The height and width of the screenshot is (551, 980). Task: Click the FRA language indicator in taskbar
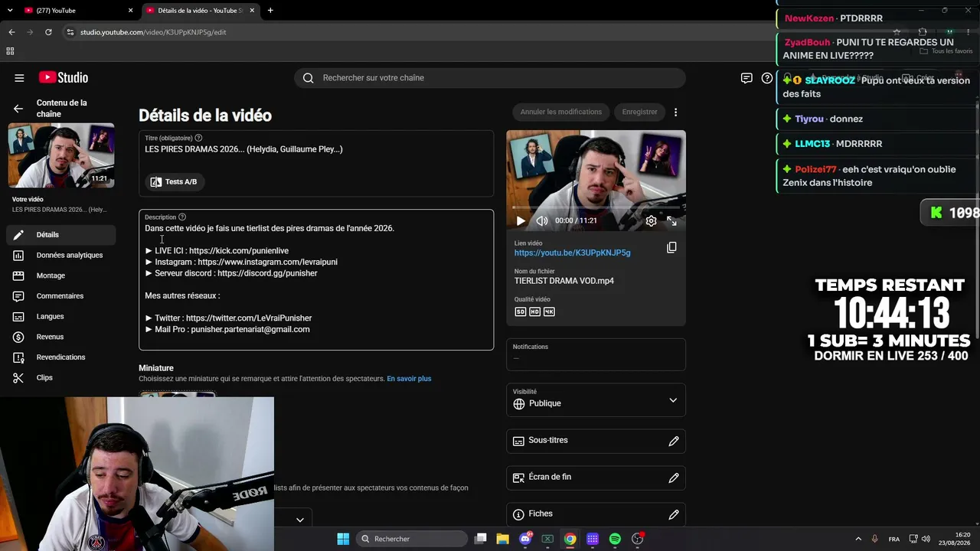(x=894, y=540)
